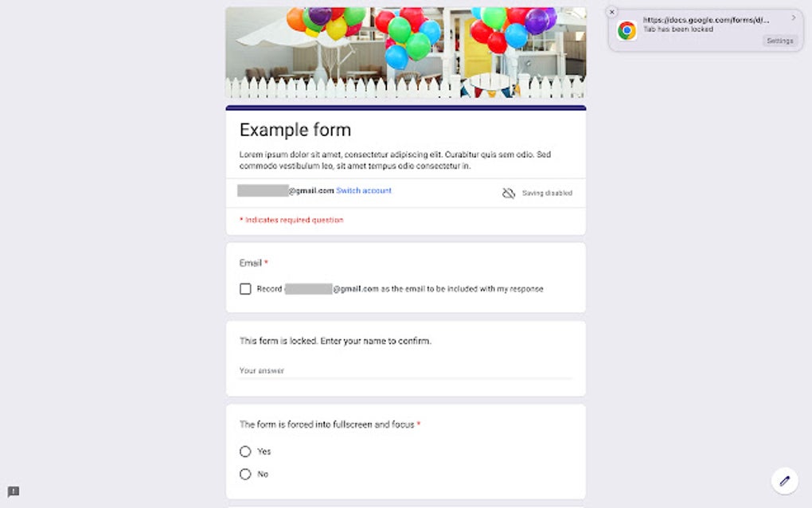Viewport: 812px width, 508px height.
Task: Click the report problem icon bottom-left
Action: coord(13,491)
